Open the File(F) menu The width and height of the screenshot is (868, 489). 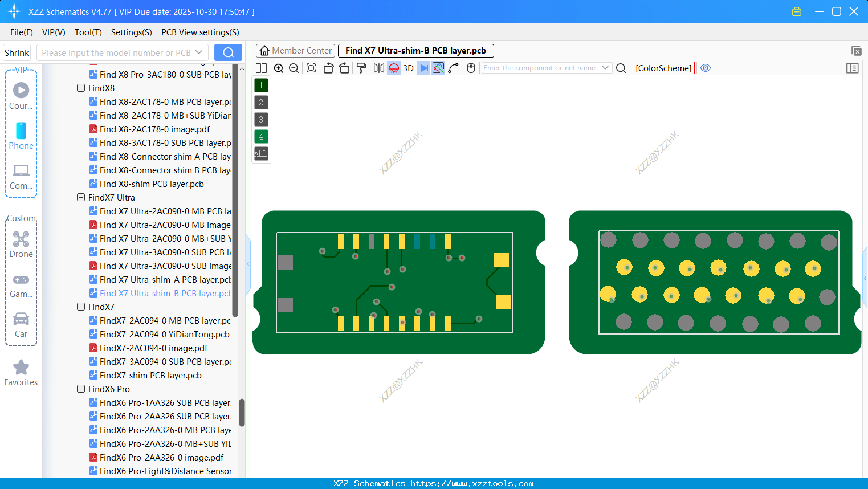[x=22, y=32]
